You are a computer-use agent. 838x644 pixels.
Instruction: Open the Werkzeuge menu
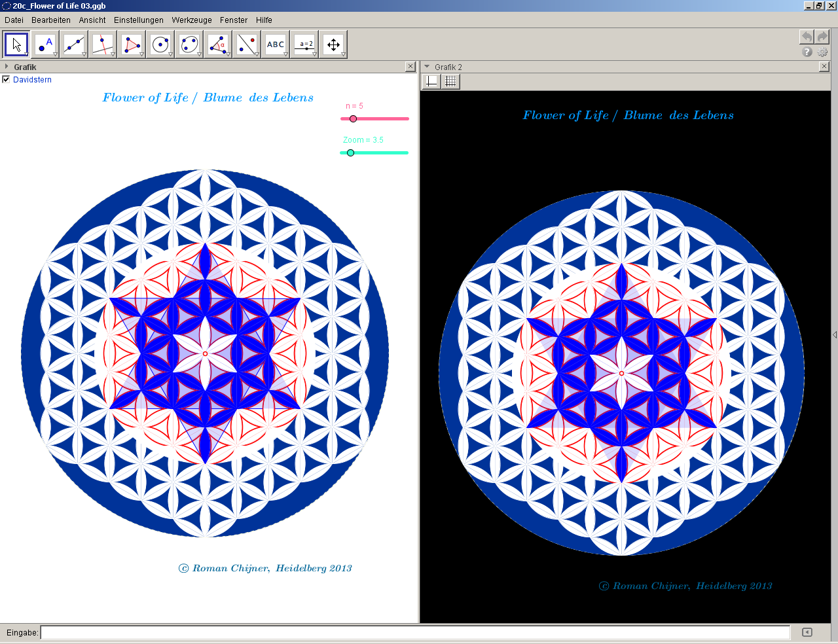[192, 20]
